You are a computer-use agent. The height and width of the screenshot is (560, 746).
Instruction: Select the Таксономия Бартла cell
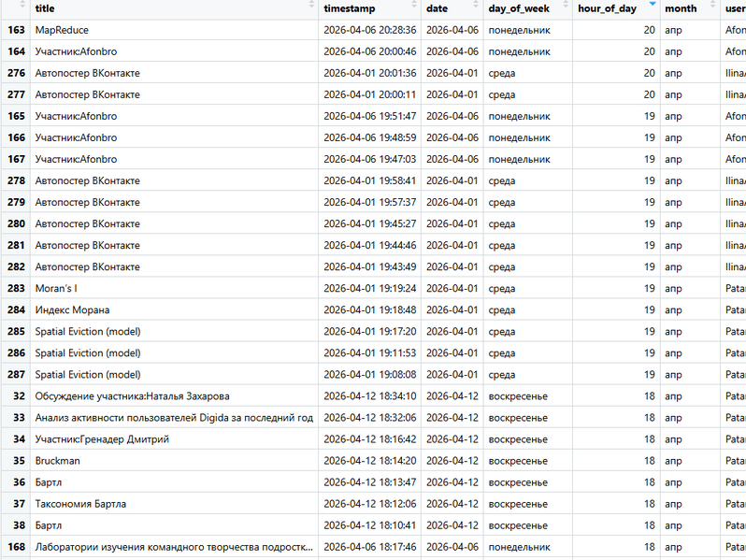(x=80, y=504)
